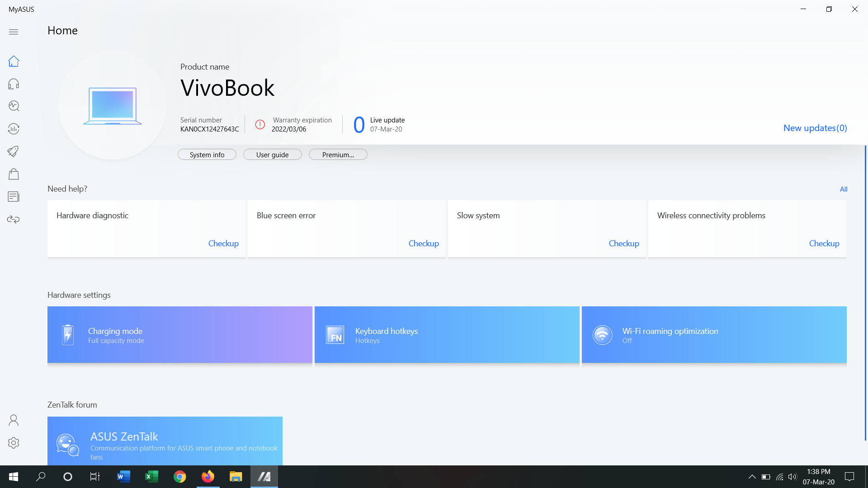Screen dimensions: 868x488
Task: Open the New updates(0) link
Action: point(815,128)
